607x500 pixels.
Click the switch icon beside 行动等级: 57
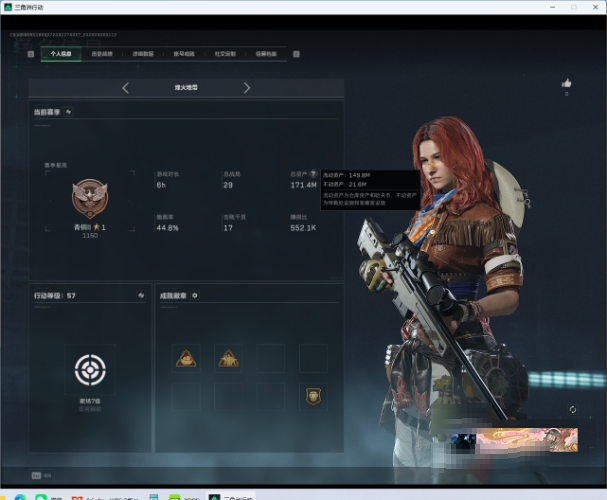141,295
